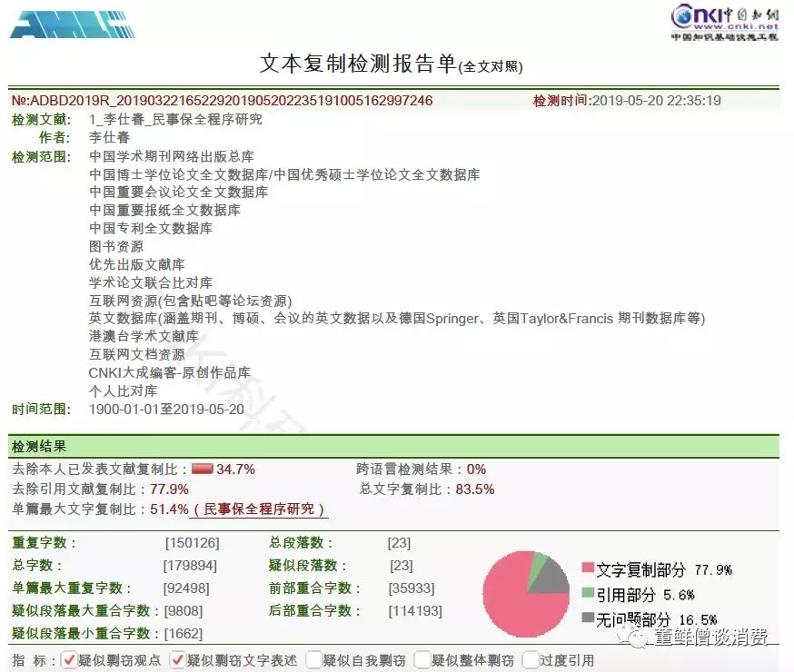Enable the 疑似整体剽窃 checkbox
The width and height of the screenshot is (794, 672).
pos(422,660)
